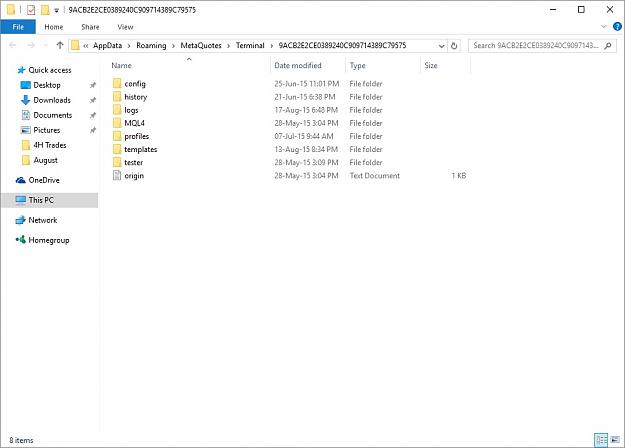Unpin Downloads via its pin icon

point(92,100)
